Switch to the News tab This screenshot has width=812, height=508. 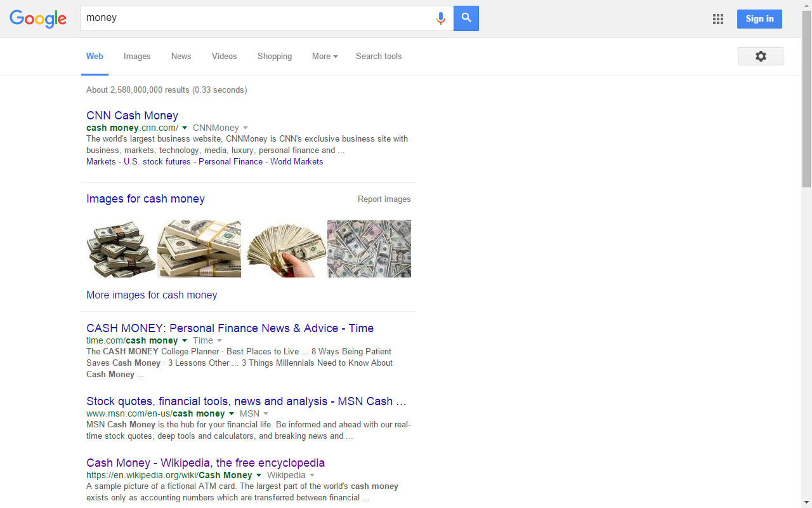[x=181, y=57]
